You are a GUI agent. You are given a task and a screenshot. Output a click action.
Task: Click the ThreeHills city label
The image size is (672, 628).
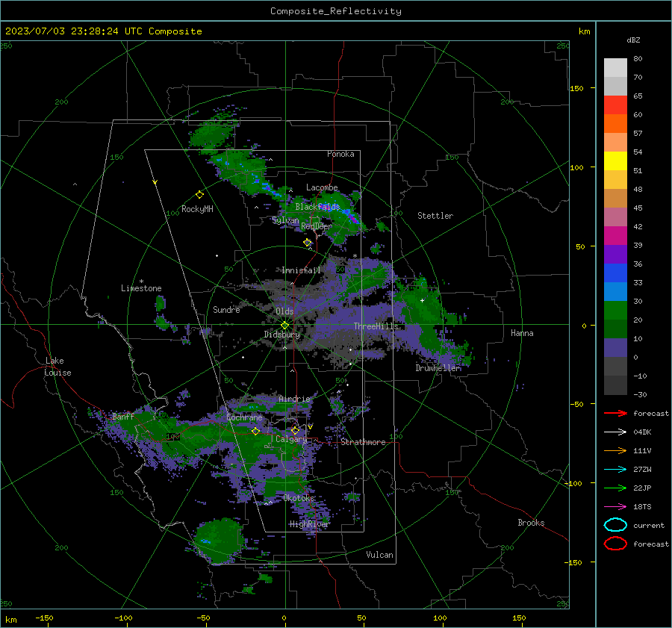(x=376, y=326)
